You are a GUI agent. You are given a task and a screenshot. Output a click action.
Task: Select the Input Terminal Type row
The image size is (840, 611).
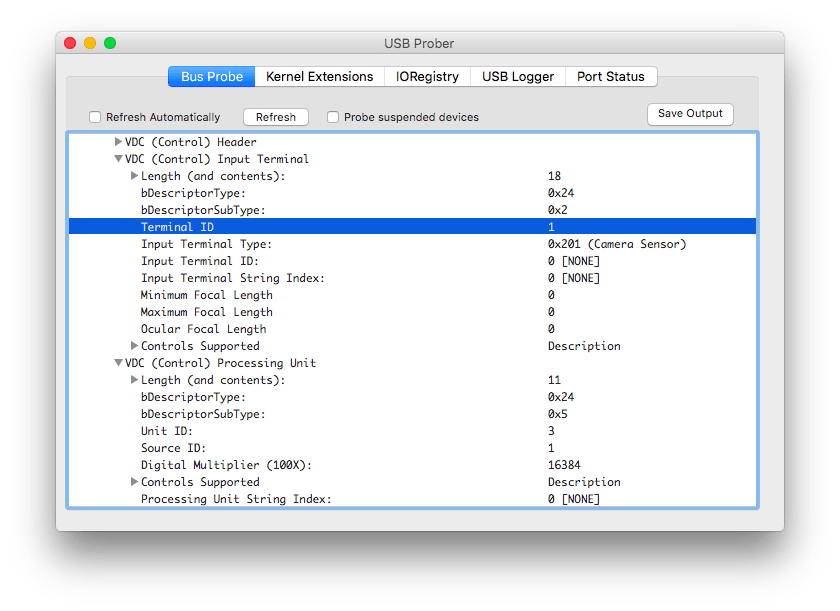pos(412,244)
